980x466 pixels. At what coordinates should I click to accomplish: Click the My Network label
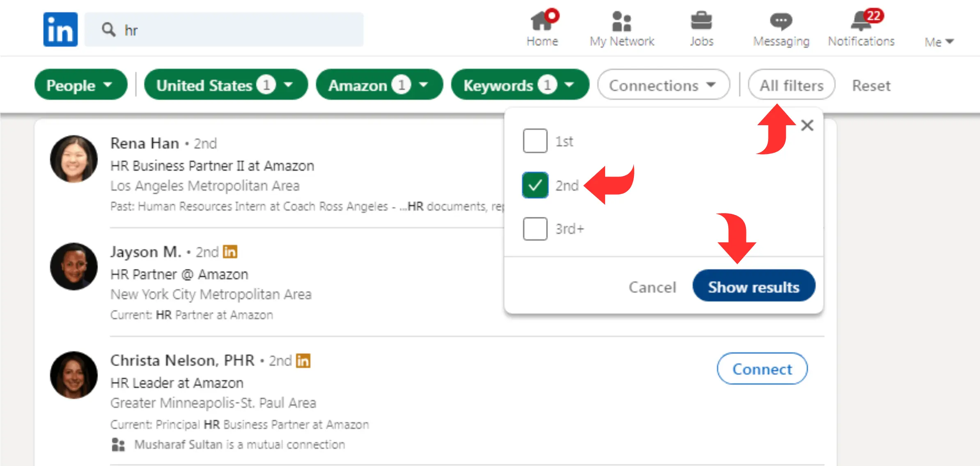coord(622,41)
